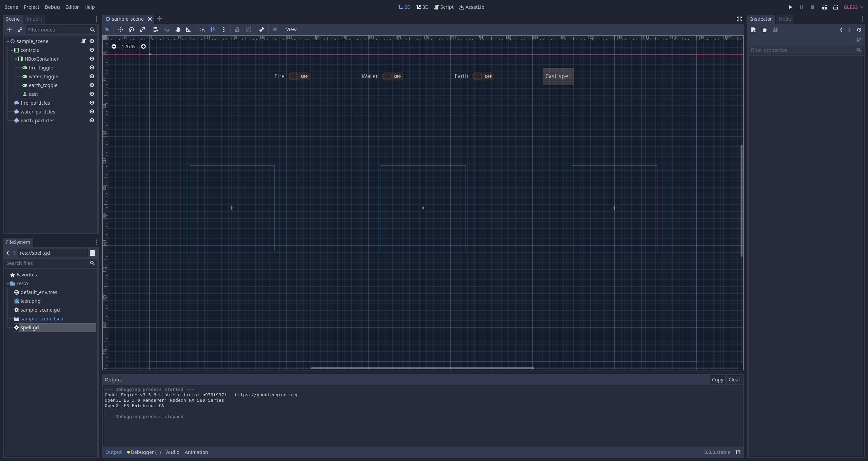Toggle distraction-free mode icon
This screenshot has height=461, width=868.
[739, 19]
